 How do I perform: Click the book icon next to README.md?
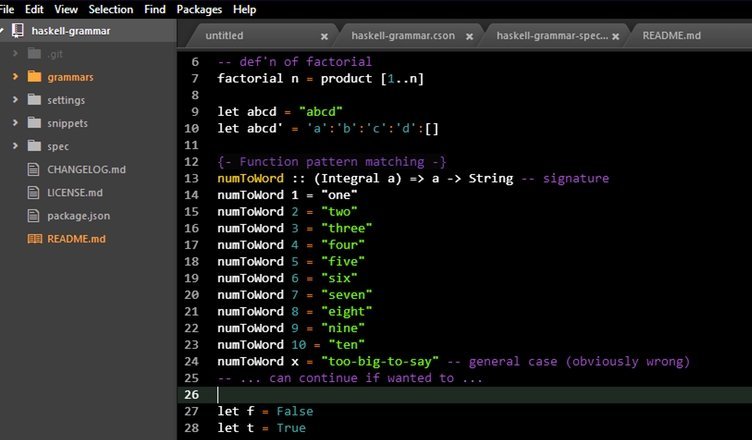coord(34,239)
